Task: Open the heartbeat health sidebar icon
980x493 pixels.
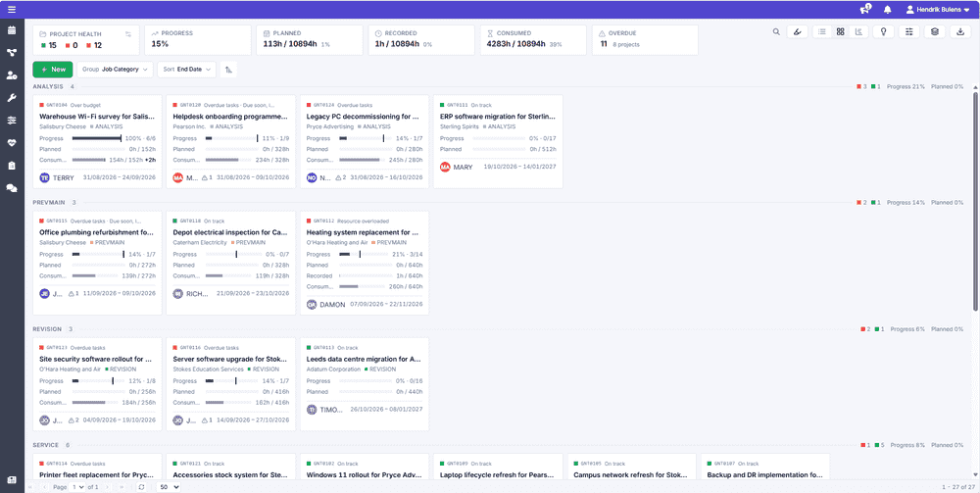Action: coord(12,143)
